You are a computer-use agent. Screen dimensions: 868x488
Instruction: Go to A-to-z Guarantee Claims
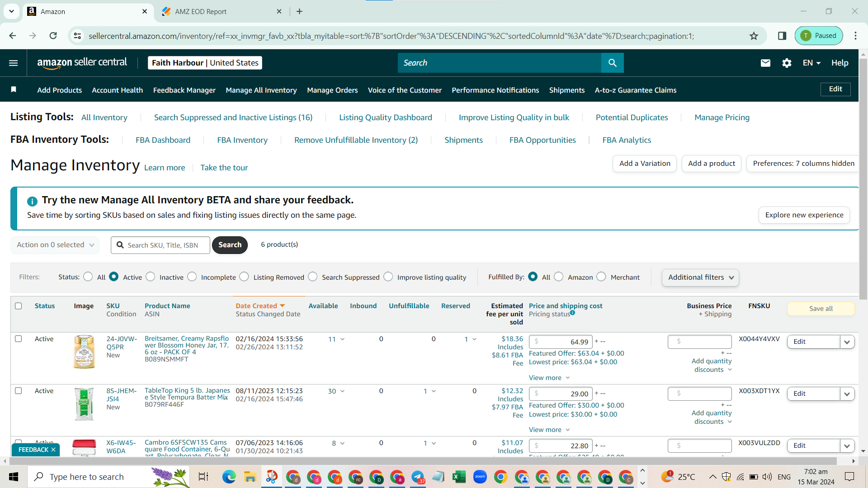coord(636,90)
